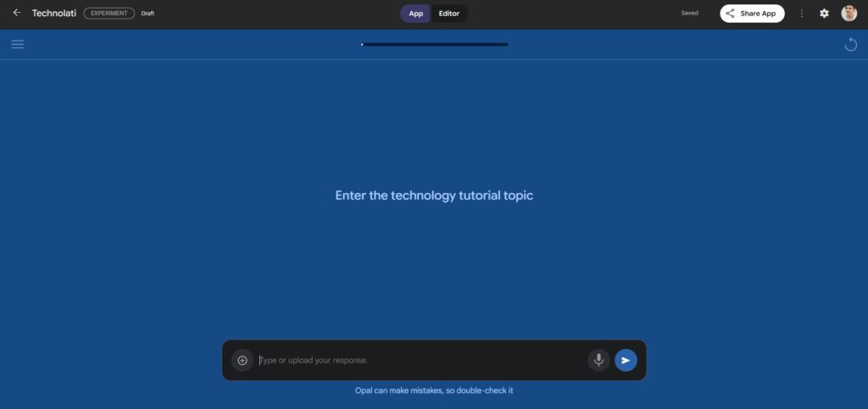Activate the microphone for voice input
This screenshot has width=868, height=409.
(598, 360)
